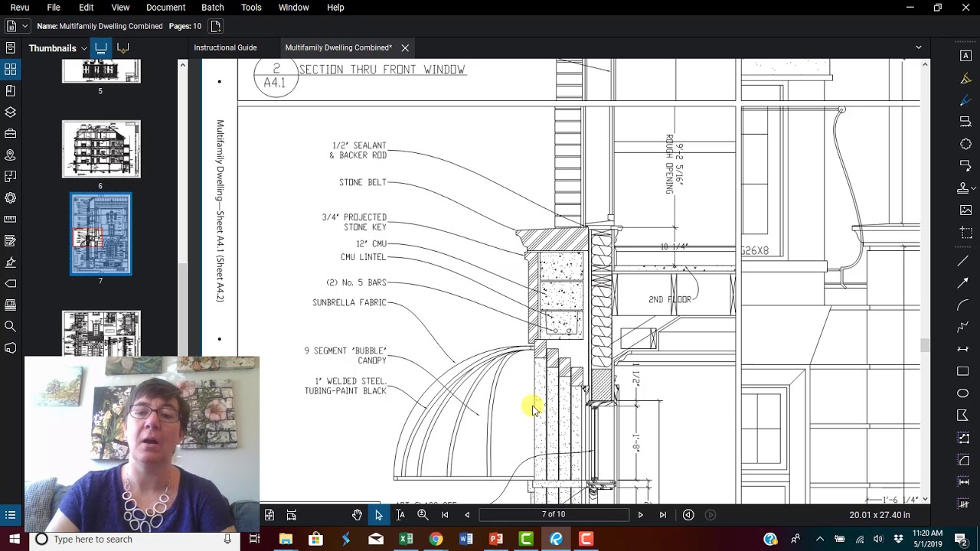Image resolution: width=980 pixels, height=551 pixels.
Task: Open the document tabs list chevron
Action: (x=919, y=47)
